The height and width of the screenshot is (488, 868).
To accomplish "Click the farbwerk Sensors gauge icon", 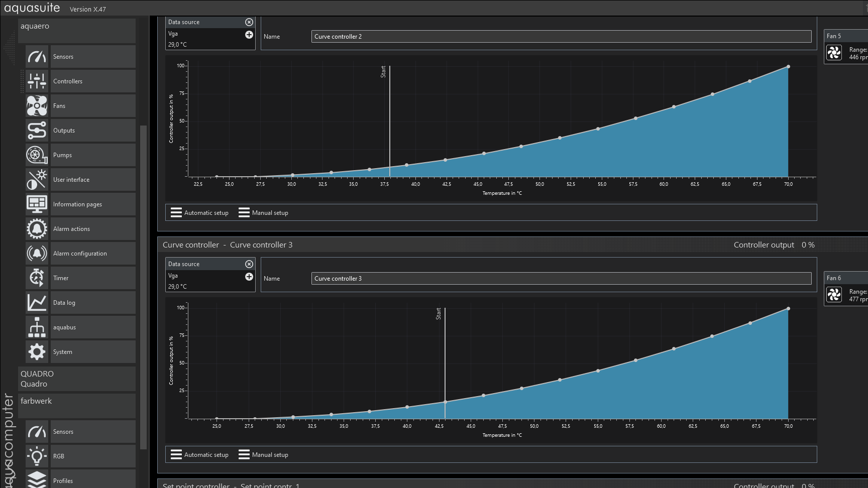I will pos(37,432).
